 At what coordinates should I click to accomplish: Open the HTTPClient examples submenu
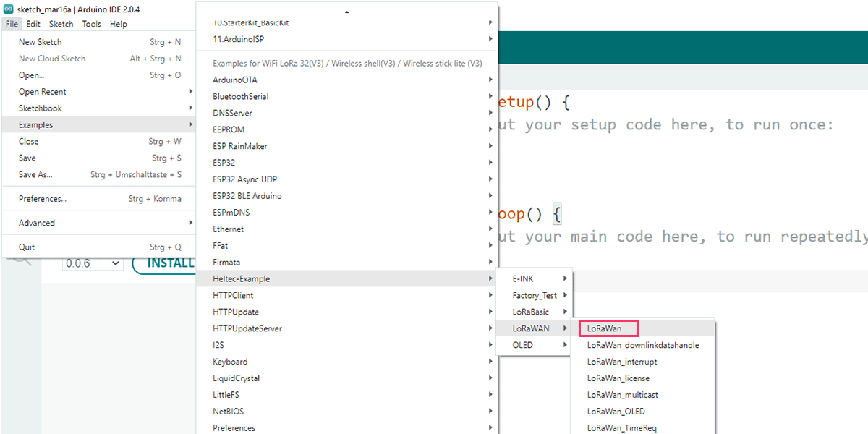click(x=347, y=296)
